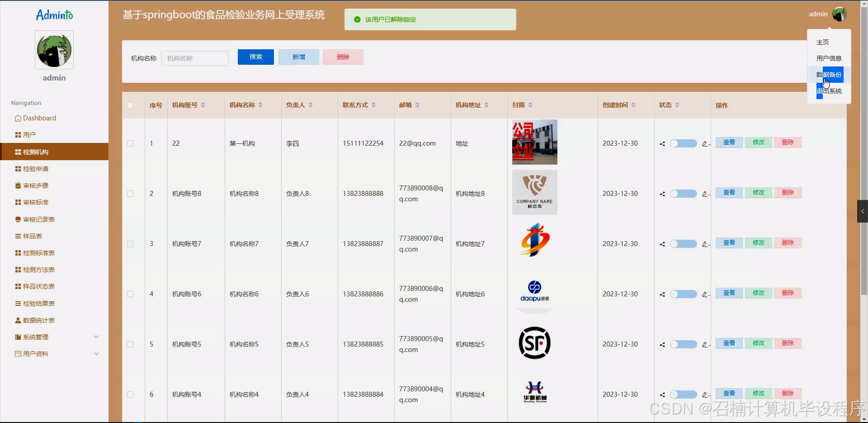Toggle status switch for 机构名称8
868x423 pixels.
click(x=684, y=194)
